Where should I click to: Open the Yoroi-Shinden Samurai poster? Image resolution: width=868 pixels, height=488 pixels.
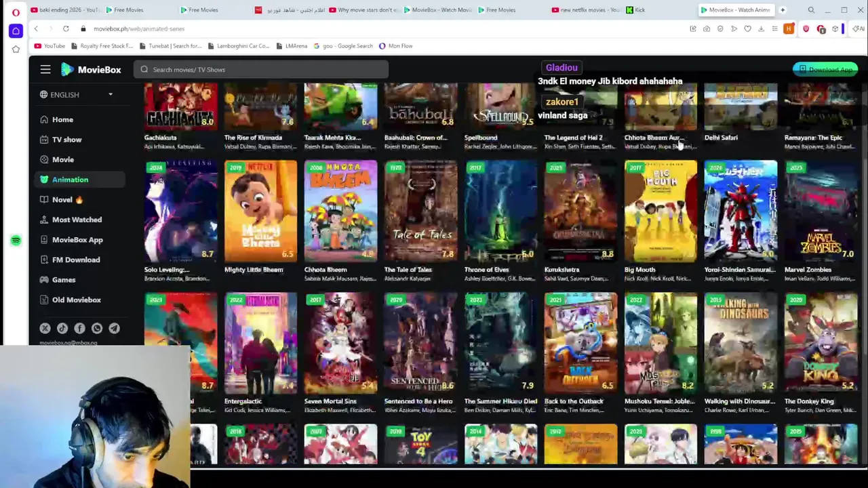pyautogui.click(x=741, y=211)
